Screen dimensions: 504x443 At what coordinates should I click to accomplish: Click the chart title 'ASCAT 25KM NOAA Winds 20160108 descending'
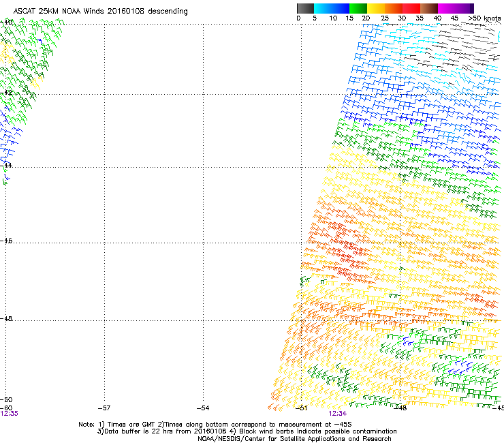pos(100,11)
